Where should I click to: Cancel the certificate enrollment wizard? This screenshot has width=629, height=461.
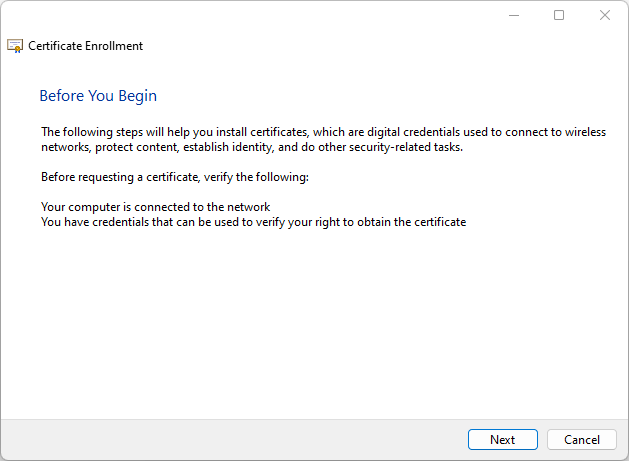tap(581, 440)
